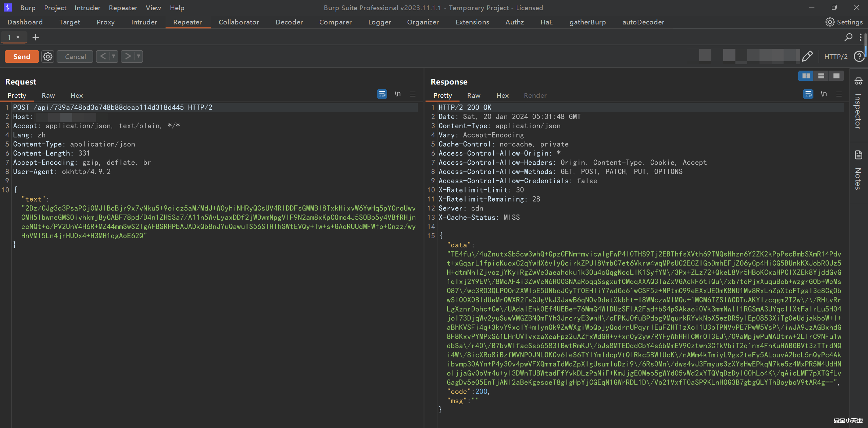Viewport: 868px width, 428px height.
Task: Add a new Repeater tab
Action: (x=36, y=37)
